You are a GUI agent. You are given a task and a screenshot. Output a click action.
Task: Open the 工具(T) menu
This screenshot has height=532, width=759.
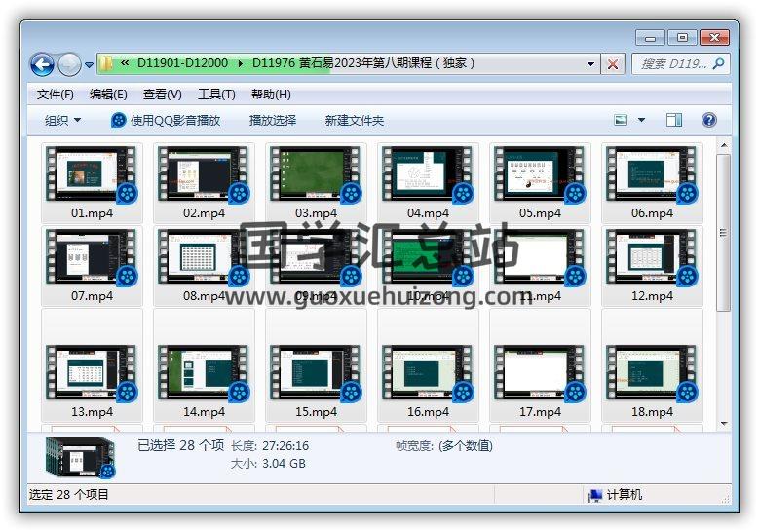coord(216,95)
